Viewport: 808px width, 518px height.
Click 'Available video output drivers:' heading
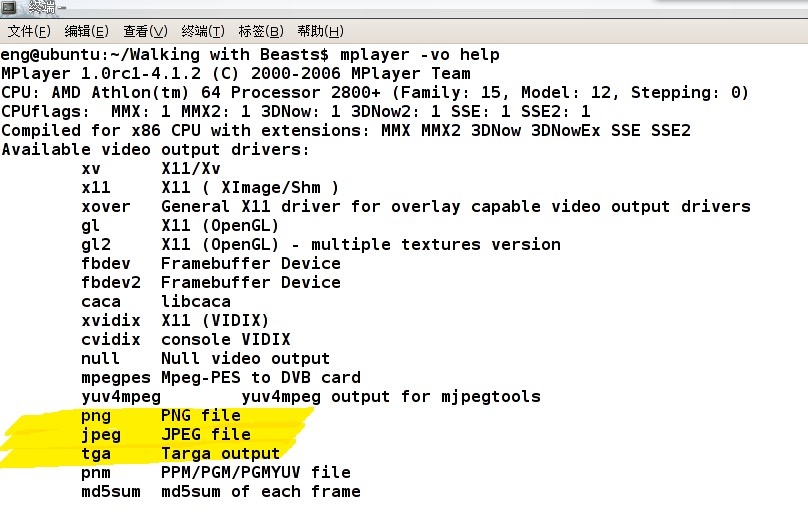155,150
